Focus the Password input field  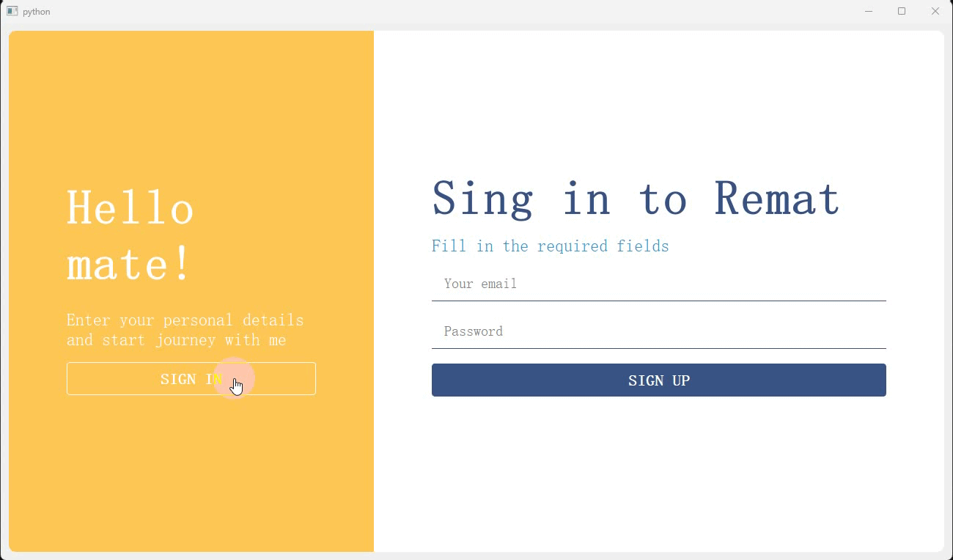tap(659, 332)
